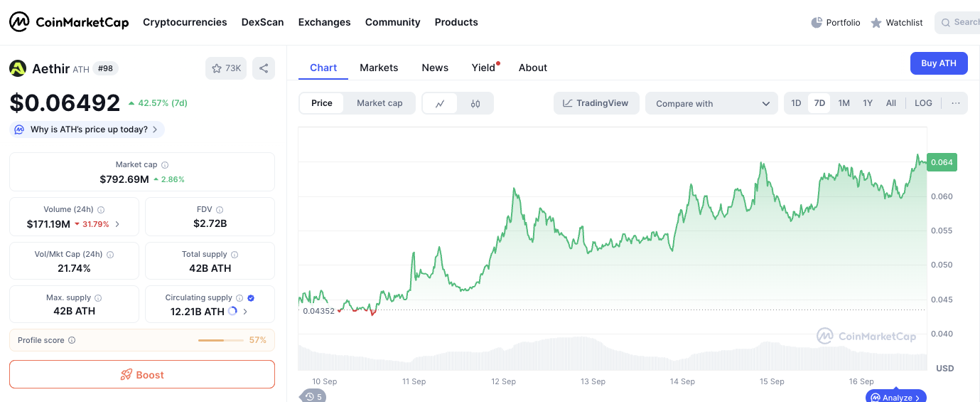Switch to the About tab
This screenshot has width=980, height=402.
(x=533, y=68)
